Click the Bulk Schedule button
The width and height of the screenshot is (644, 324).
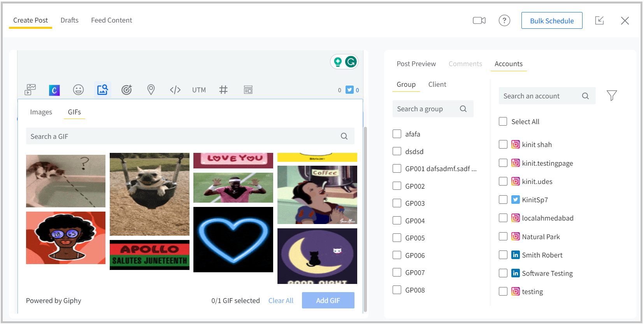tap(551, 21)
